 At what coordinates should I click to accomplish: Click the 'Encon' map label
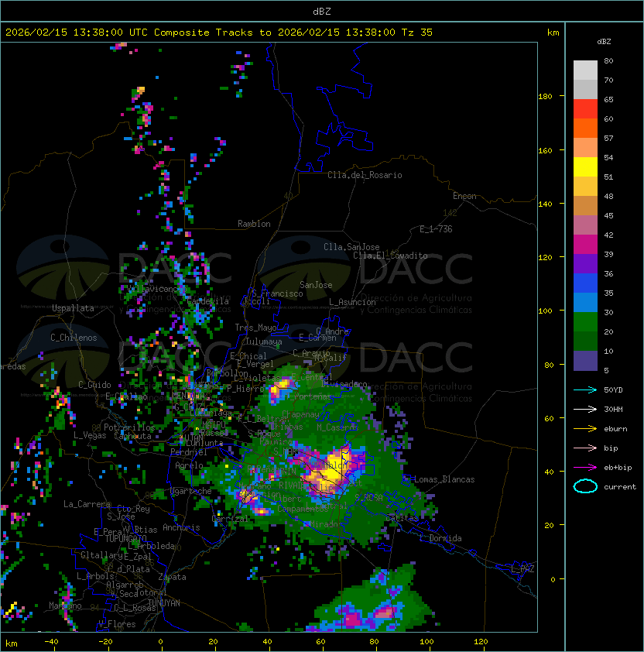tap(464, 196)
